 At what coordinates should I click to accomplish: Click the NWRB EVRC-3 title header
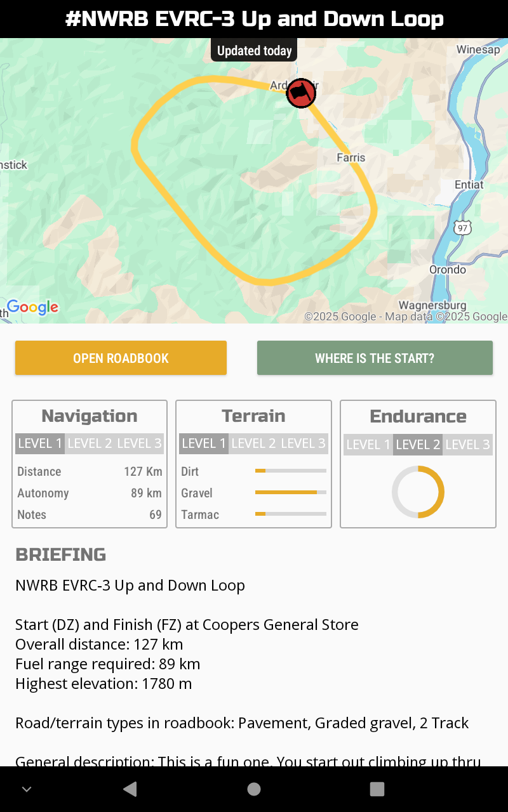coord(253,19)
